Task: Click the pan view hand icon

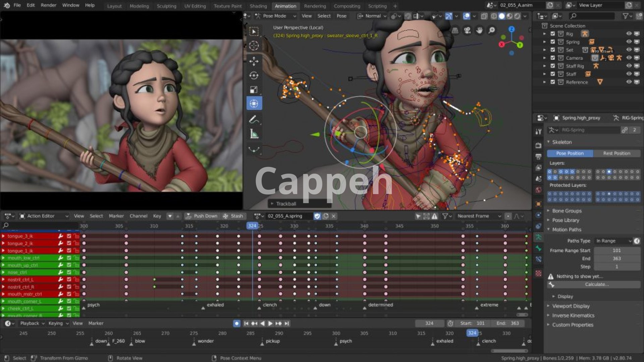Action: click(x=479, y=31)
